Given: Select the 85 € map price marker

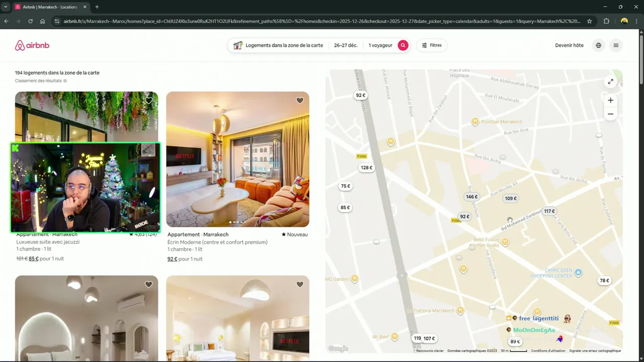Looking at the screenshot, I should click(345, 208).
